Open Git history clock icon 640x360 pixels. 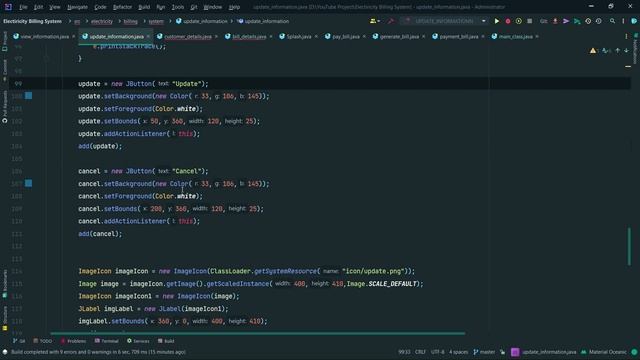[588, 21]
